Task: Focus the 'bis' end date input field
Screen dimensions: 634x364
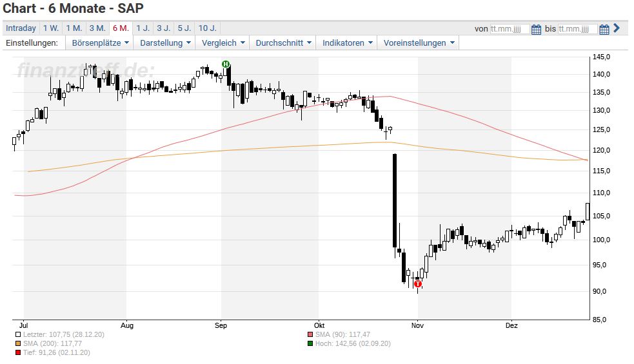Action: [x=577, y=29]
